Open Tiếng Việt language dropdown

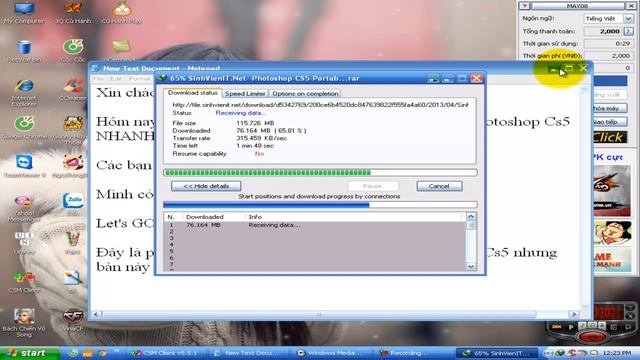pyautogui.click(x=628, y=19)
